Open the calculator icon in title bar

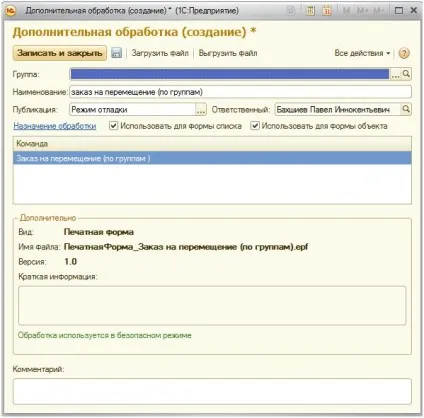(x=310, y=11)
